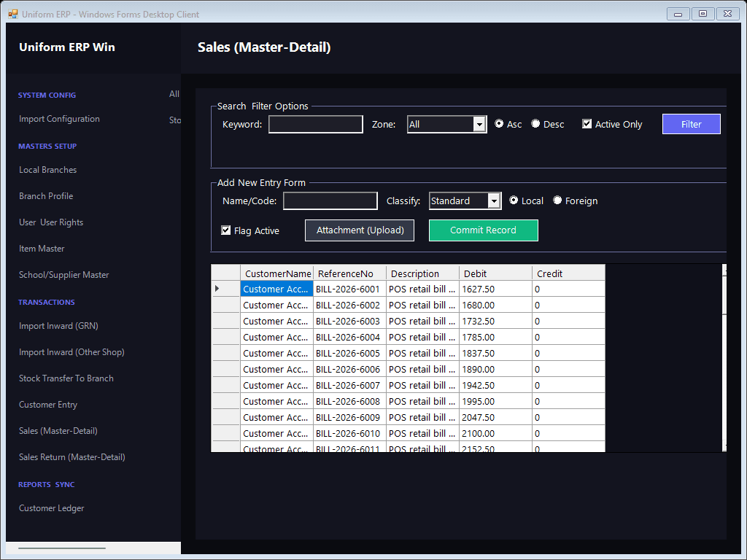This screenshot has height=560, width=747.
Task: Click the Commit Record button
Action: coord(484,230)
